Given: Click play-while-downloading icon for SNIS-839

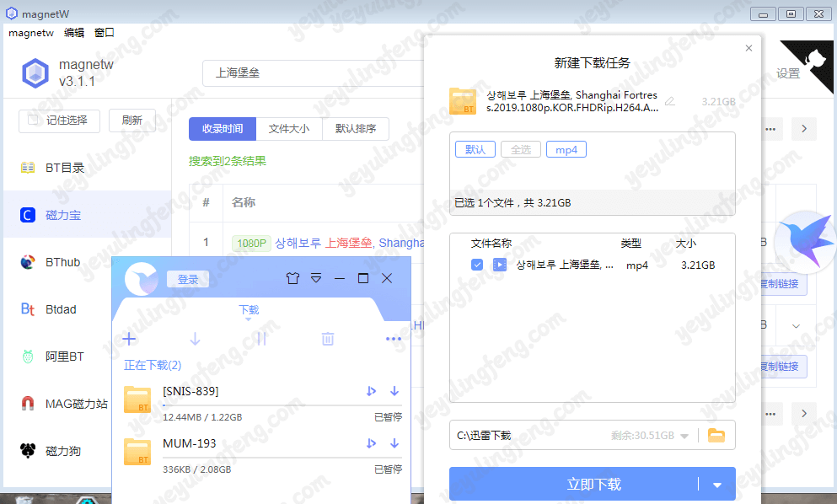Looking at the screenshot, I should (371, 391).
